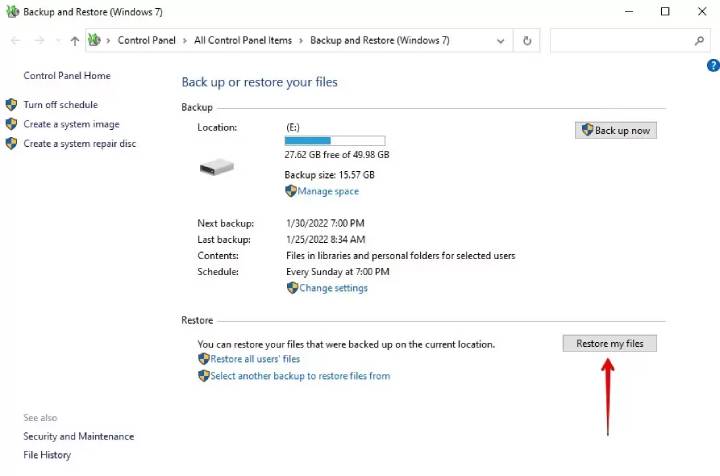Image resolution: width=720 pixels, height=476 pixels.
Task: Open Control Panel Home
Action: point(67,76)
